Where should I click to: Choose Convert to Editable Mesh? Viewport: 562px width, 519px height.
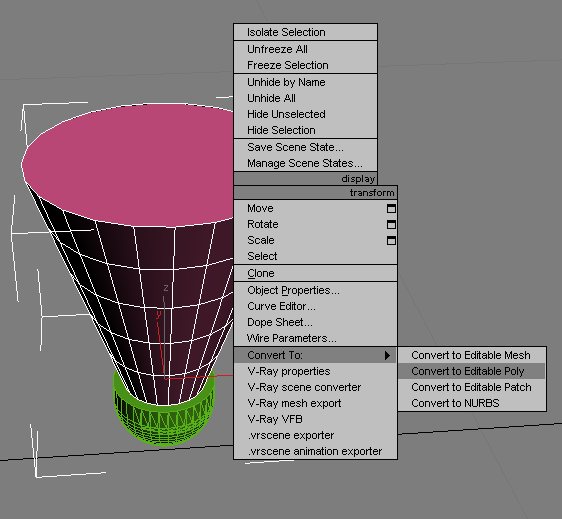[471, 355]
